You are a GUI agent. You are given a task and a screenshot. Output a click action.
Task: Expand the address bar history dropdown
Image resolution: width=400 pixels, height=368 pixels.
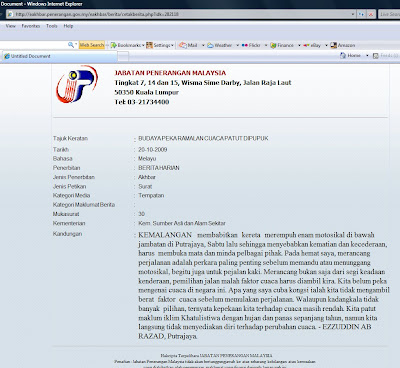(x=353, y=14)
